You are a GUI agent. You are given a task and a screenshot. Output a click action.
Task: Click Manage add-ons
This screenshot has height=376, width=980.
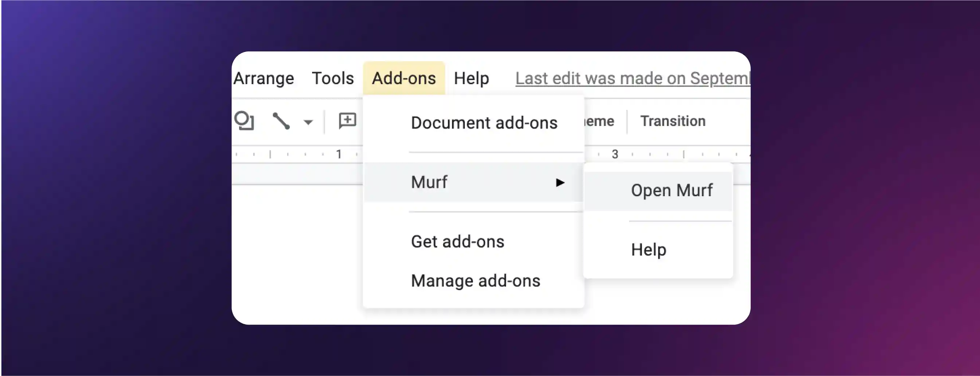[476, 281]
